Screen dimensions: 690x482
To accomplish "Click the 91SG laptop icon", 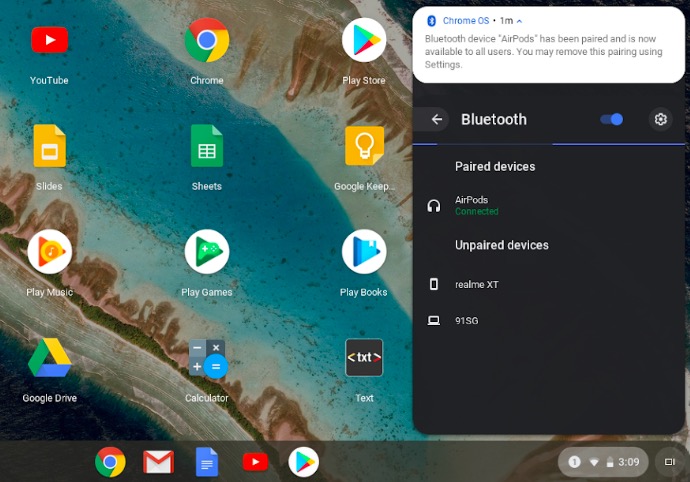I will [x=434, y=320].
